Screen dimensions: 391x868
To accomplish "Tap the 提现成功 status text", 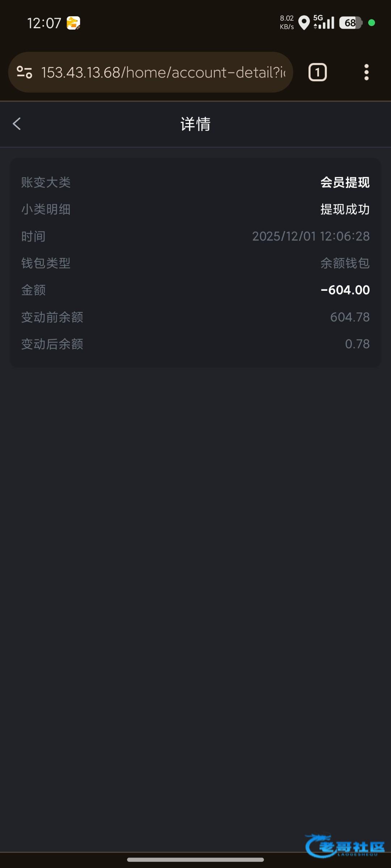I will pyautogui.click(x=345, y=209).
